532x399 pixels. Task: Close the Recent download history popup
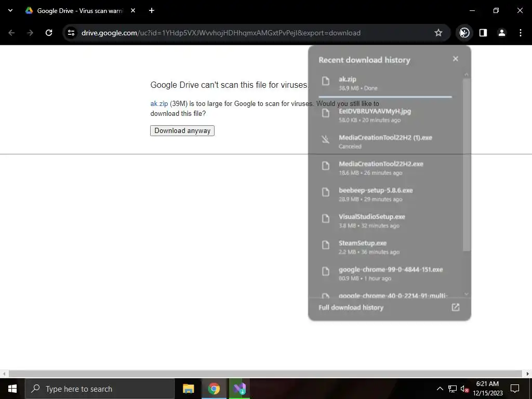coord(456,59)
